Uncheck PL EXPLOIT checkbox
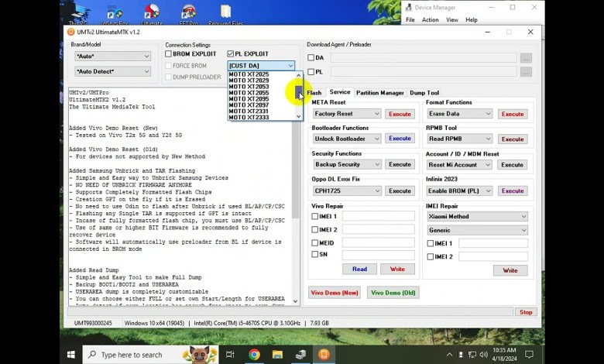The width and height of the screenshot is (604, 364). tap(230, 54)
